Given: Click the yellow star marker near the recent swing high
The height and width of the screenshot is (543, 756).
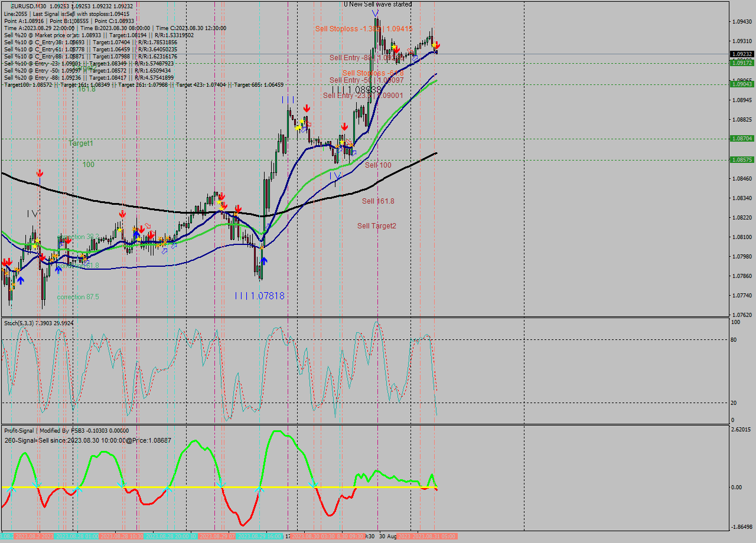Looking at the screenshot, I should tap(434, 45).
